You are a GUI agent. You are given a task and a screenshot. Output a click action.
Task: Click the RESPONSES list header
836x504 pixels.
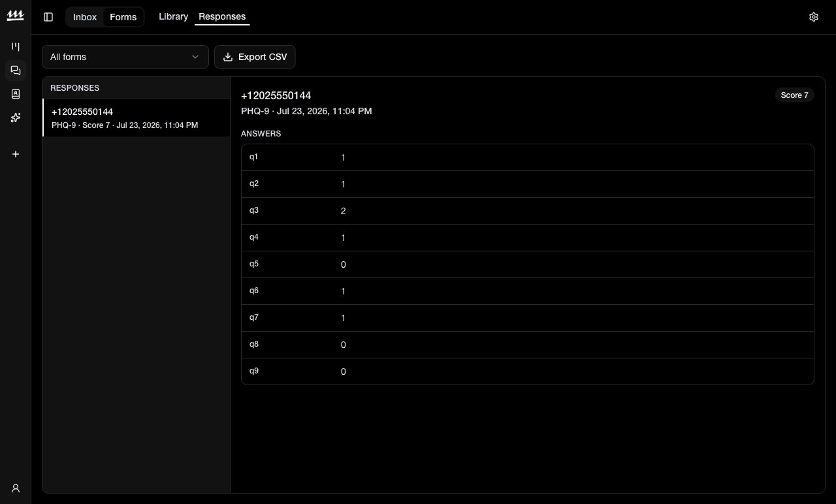point(74,88)
